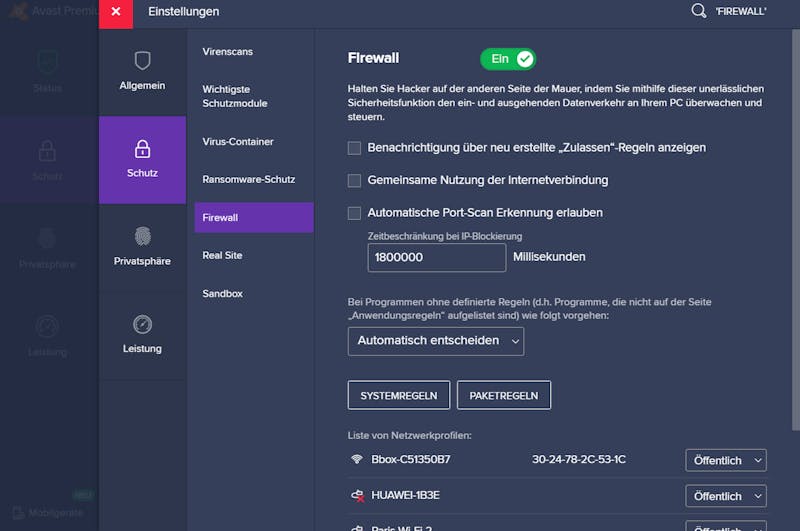Open the Privatsphäre fingerprint section
Image resolution: width=800 pixels, height=531 pixels.
(142, 247)
